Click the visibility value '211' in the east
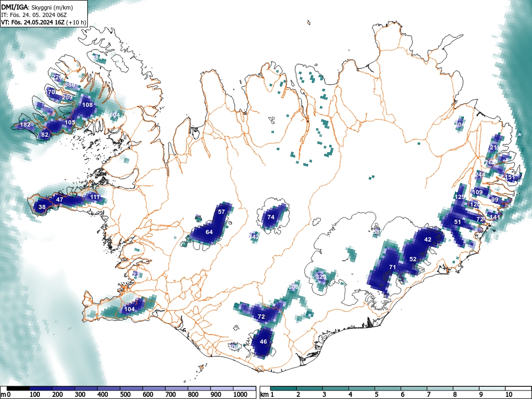The height and width of the screenshot is (399, 532). click(x=495, y=147)
